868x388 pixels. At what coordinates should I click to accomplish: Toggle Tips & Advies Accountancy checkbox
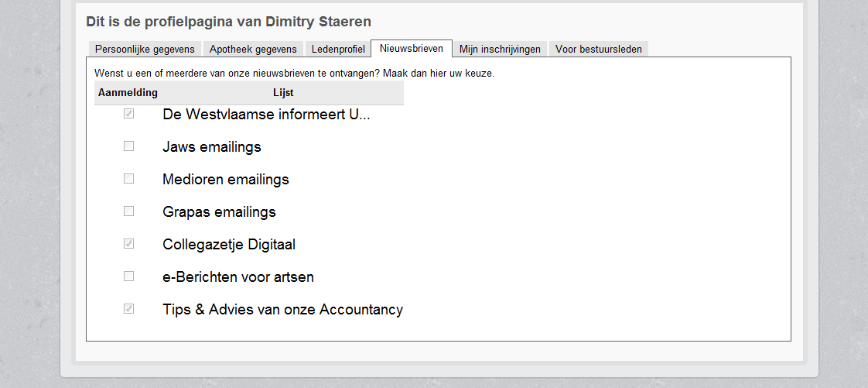pyautogui.click(x=128, y=308)
